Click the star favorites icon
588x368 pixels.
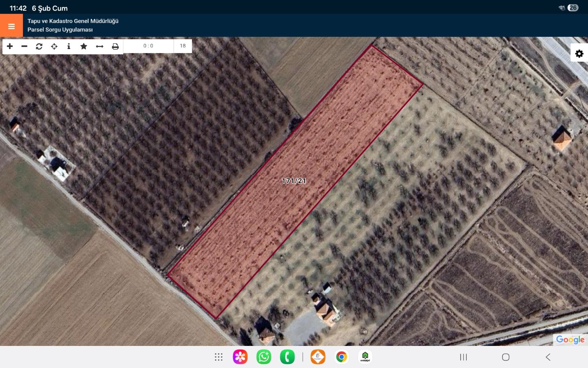(84, 46)
